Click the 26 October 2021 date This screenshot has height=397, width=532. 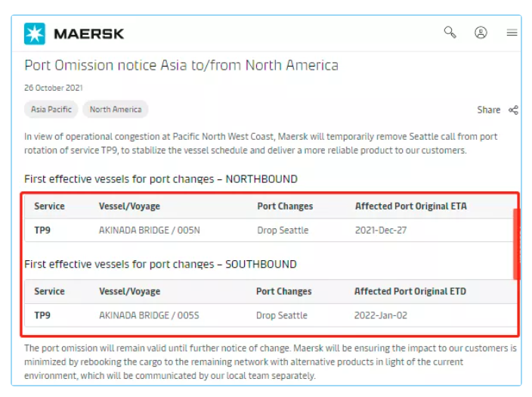[53, 88]
